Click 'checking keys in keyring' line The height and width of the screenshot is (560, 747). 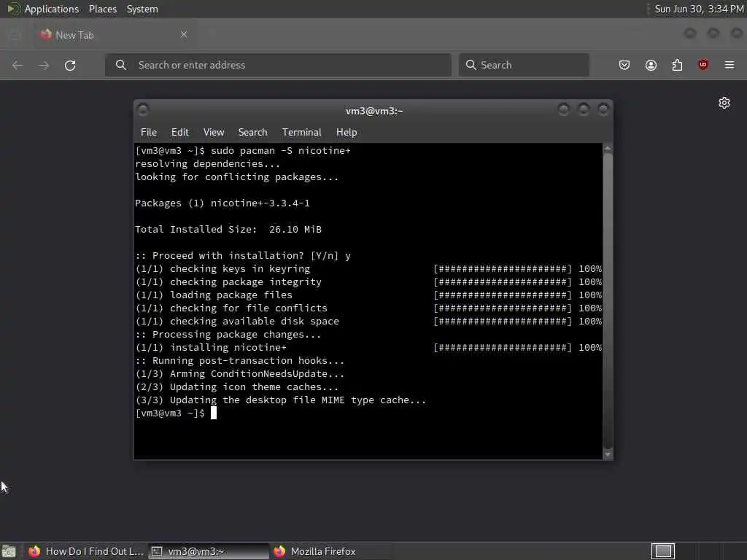[239, 269]
